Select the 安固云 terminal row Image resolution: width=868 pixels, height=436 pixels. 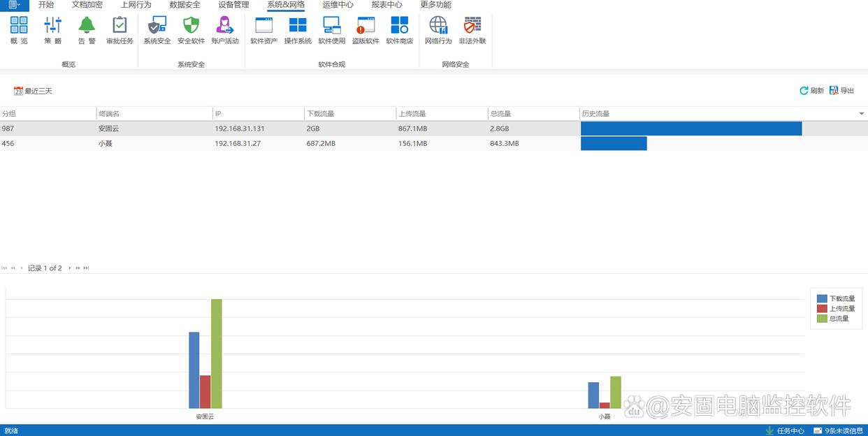(108, 129)
